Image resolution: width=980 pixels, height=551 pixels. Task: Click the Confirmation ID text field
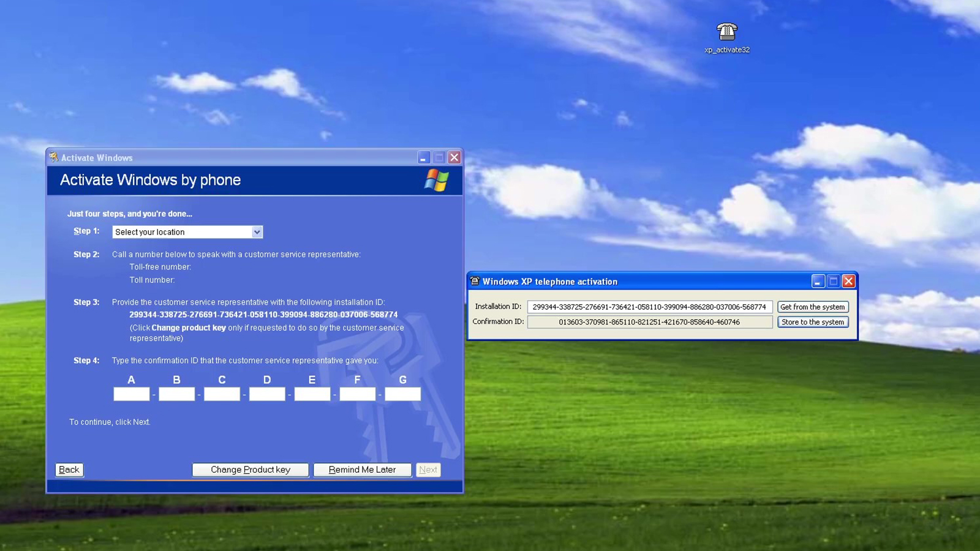coord(650,322)
